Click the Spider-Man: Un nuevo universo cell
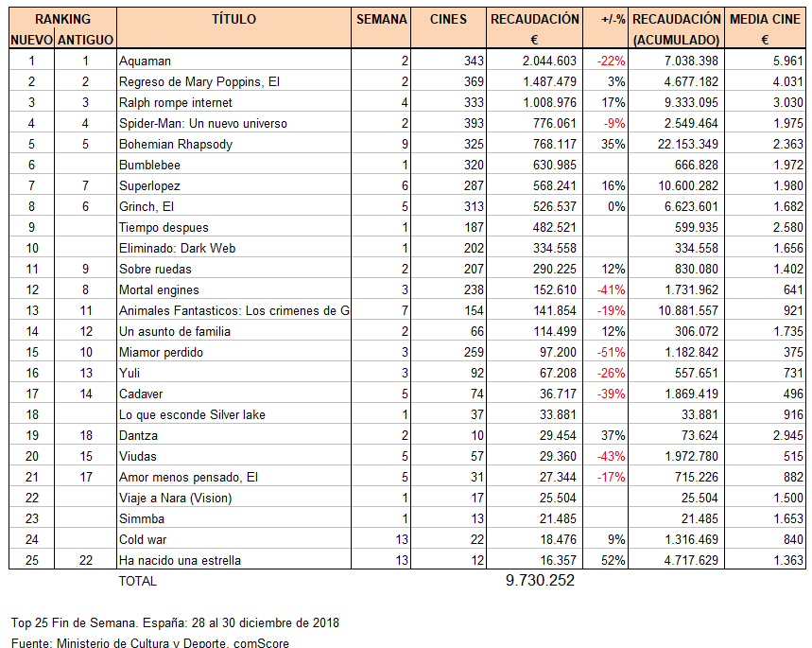The image size is (812, 648). (203, 124)
